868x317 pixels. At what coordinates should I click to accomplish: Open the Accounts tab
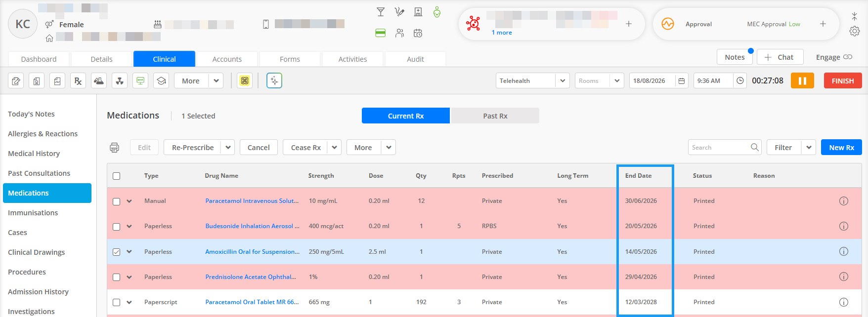(x=227, y=59)
